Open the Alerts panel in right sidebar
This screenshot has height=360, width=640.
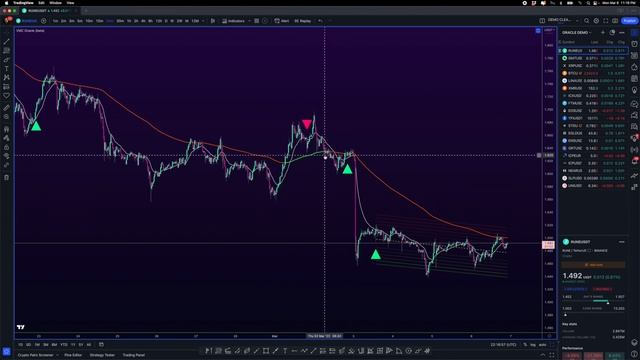[634, 44]
